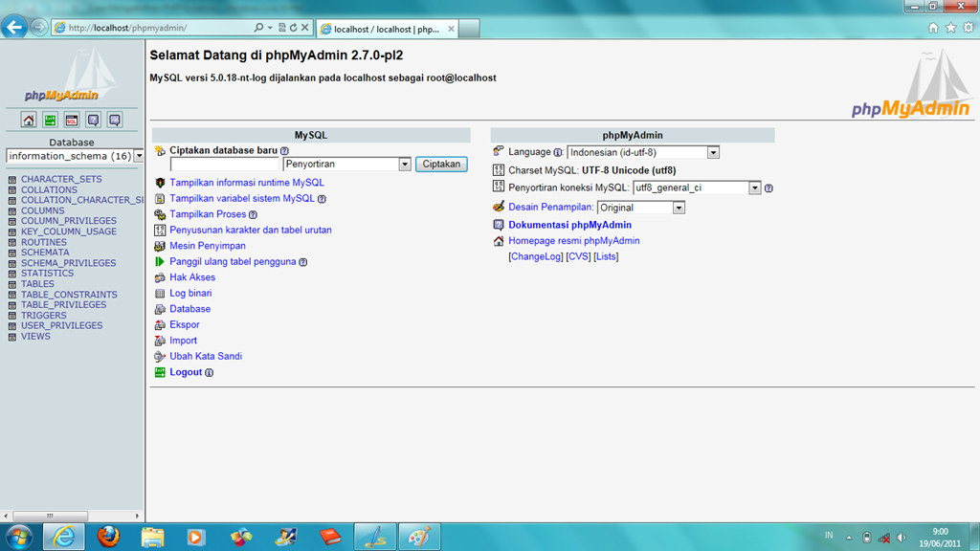Open the SCHEMATA table in sidebar
The height and width of the screenshot is (551, 980).
click(x=45, y=253)
